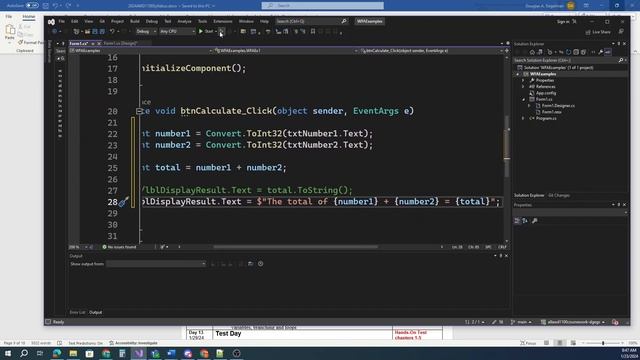Image resolution: width=640 pixels, height=360 pixels.
Task: Collapse Form1.cs node in Solution Explorer
Action: (x=523, y=99)
